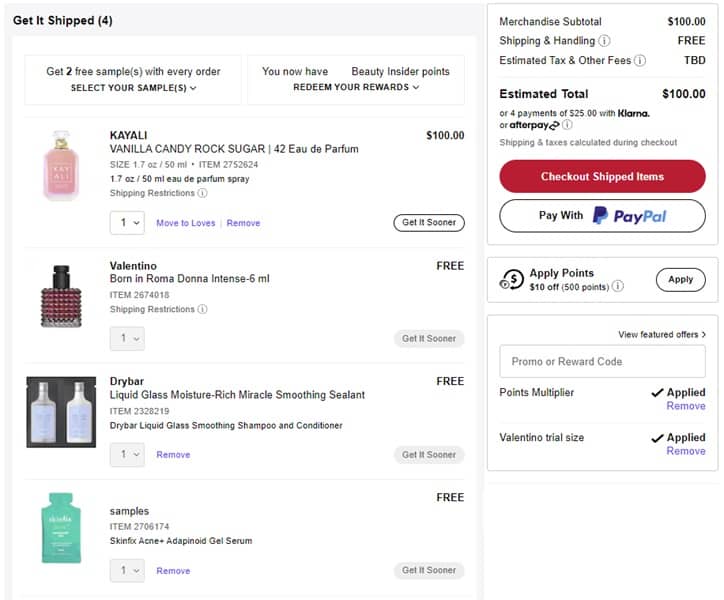The image size is (724, 600).
Task: Click the Promo or Reward Code field
Action: click(x=602, y=362)
